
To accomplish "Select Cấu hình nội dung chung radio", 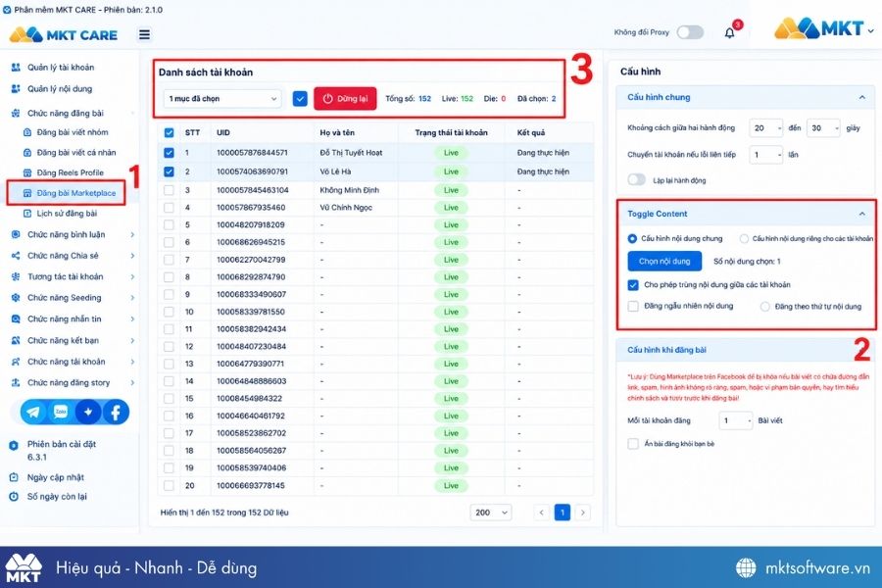I will 632,238.
